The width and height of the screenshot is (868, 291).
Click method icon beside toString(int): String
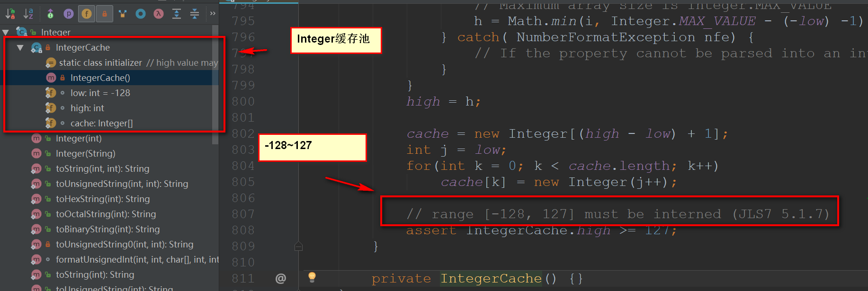[x=36, y=274]
